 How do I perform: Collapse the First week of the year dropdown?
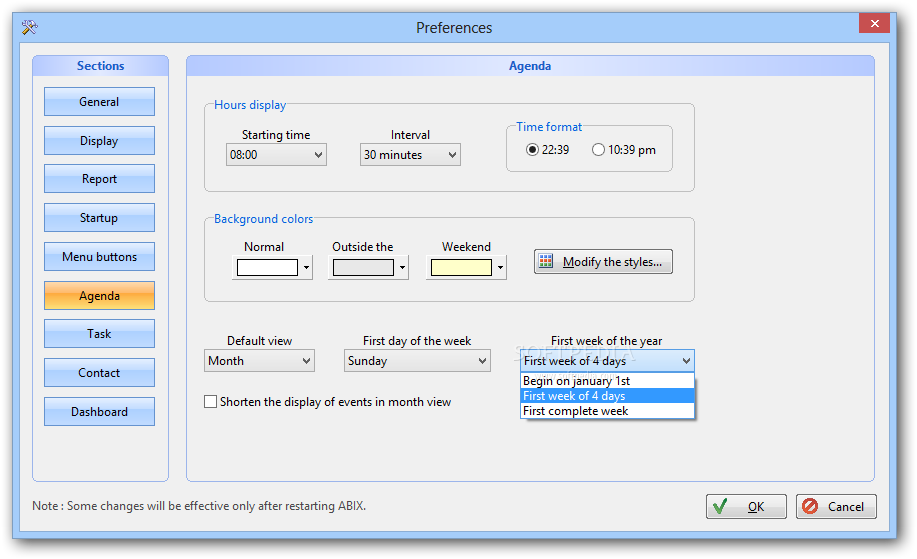click(607, 361)
